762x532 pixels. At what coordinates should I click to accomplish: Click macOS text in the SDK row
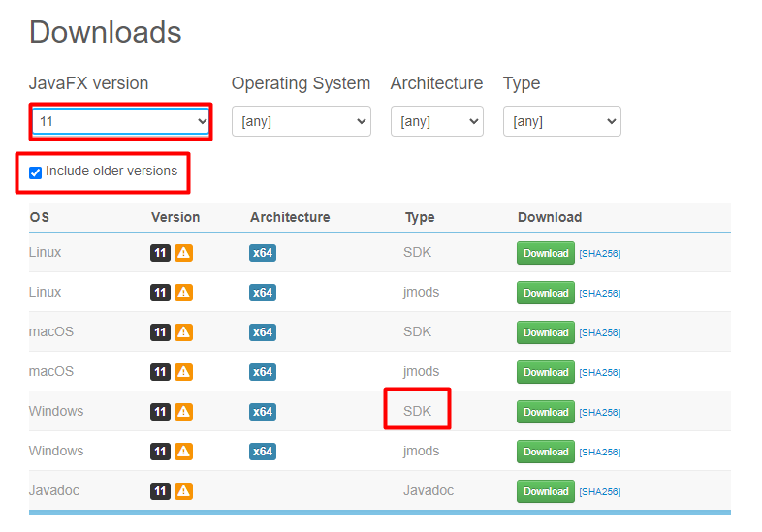[51, 331]
